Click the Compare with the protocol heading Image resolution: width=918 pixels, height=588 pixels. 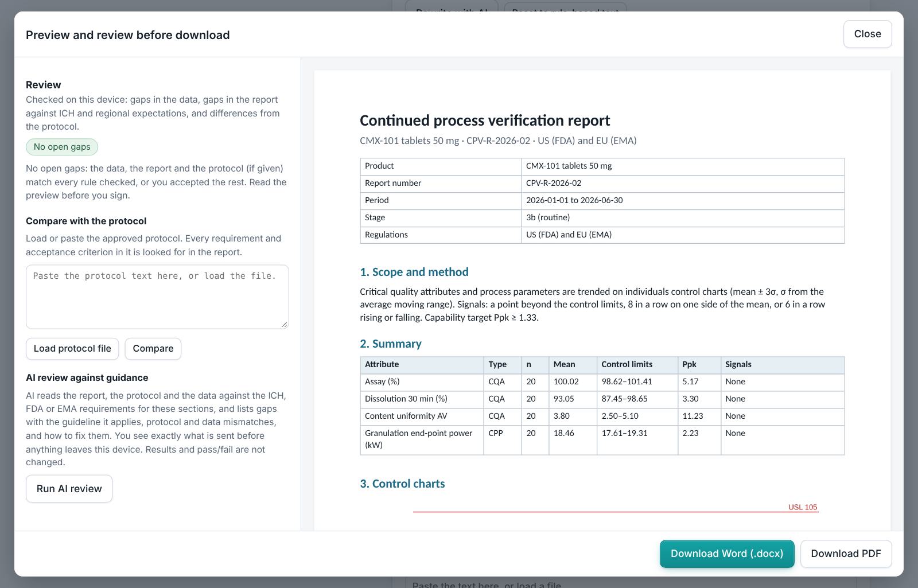(86, 221)
